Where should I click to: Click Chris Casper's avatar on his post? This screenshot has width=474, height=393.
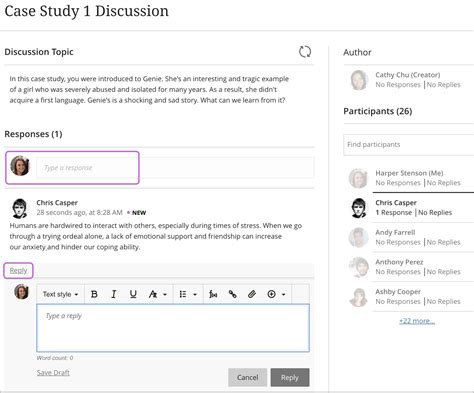click(x=19, y=208)
